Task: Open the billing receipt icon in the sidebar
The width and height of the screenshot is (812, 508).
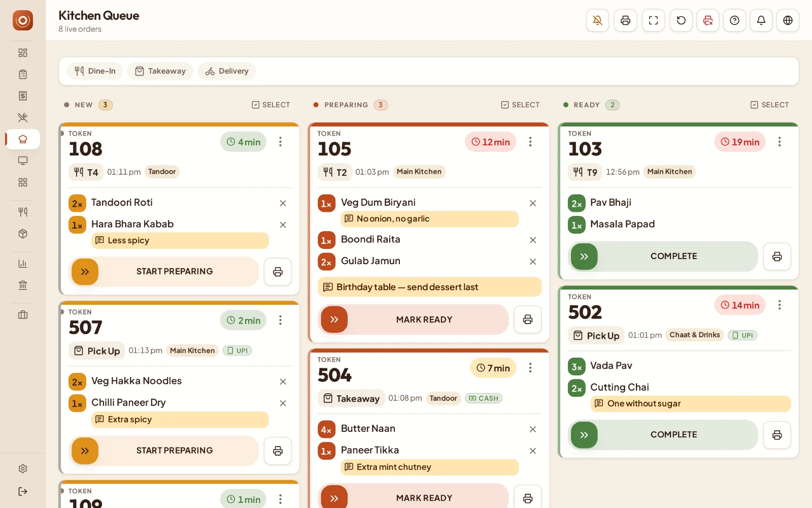Action: pos(23,96)
